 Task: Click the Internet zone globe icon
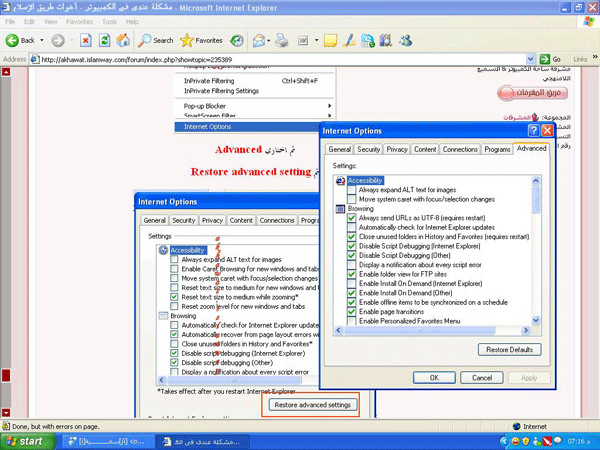click(x=517, y=426)
